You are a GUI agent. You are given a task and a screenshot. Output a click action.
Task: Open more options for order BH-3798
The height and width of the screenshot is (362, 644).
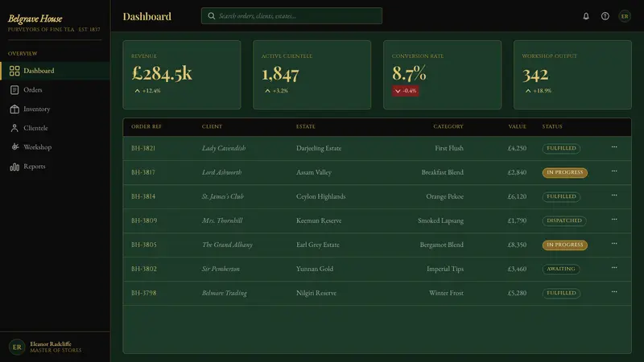click(x=614, y=292)
